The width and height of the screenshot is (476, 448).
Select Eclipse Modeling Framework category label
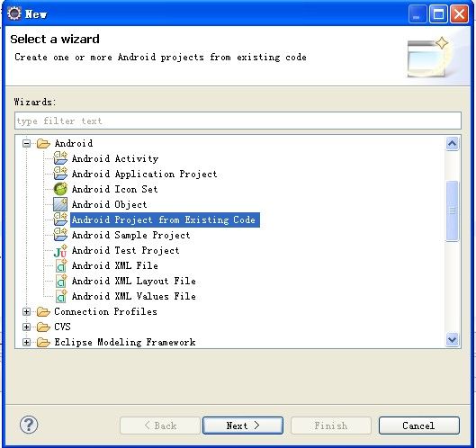125,342
